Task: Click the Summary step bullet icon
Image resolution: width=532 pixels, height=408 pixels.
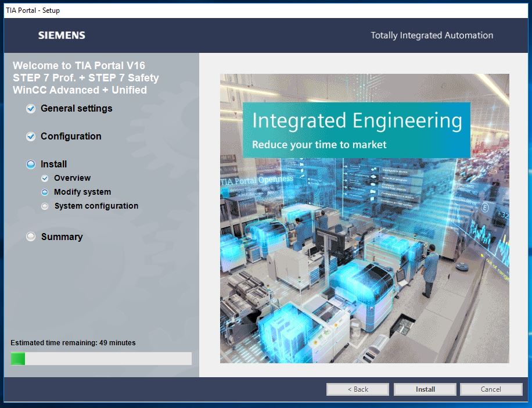Action: pos(31,237)
